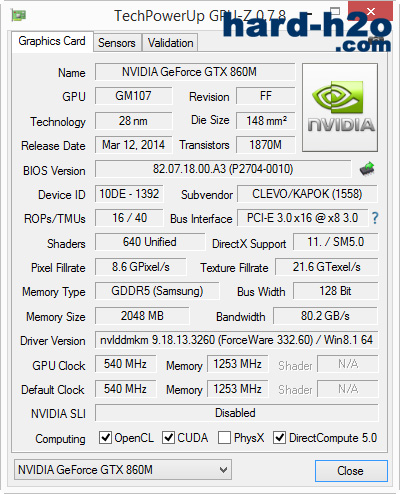Image resolution: width=400 pixels, height=494 pixels.
Task: Click the Bandwidth value 80.2 GB/s
Action: [x=325, y=316]
